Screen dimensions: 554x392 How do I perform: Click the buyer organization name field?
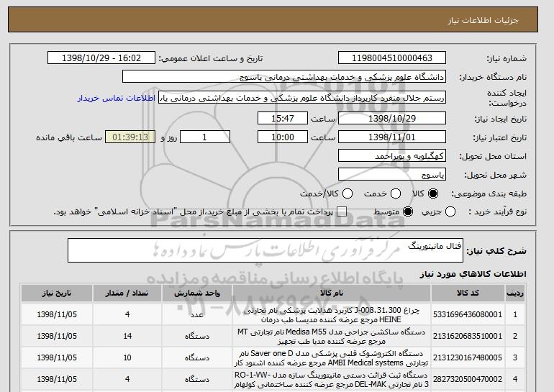point(284,77)
